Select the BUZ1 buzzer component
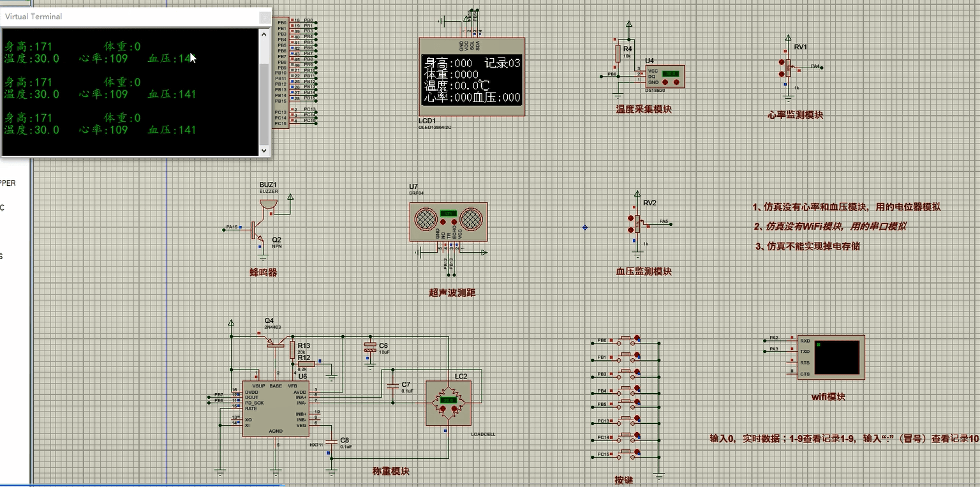The width and height of the screenshot is (980, 487). (268, 202)
